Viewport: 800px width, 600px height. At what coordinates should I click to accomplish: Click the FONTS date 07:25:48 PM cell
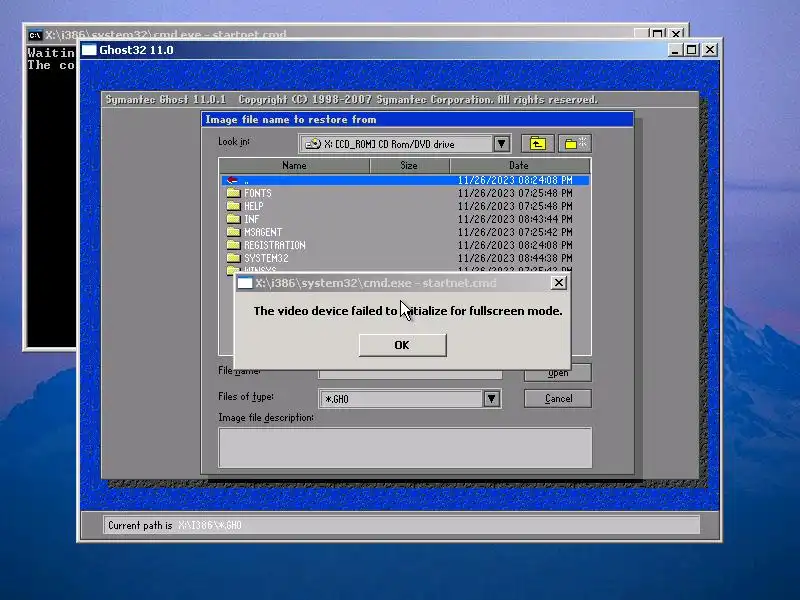coord(515,193)
